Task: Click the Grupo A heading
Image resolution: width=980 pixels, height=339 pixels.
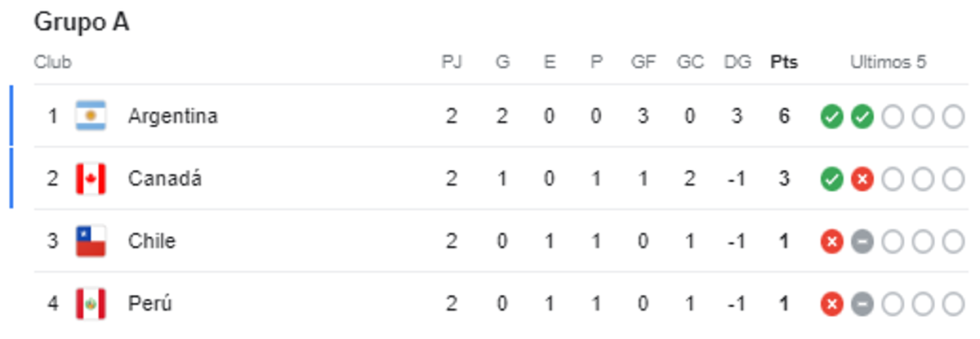Action: coord(81,23)
